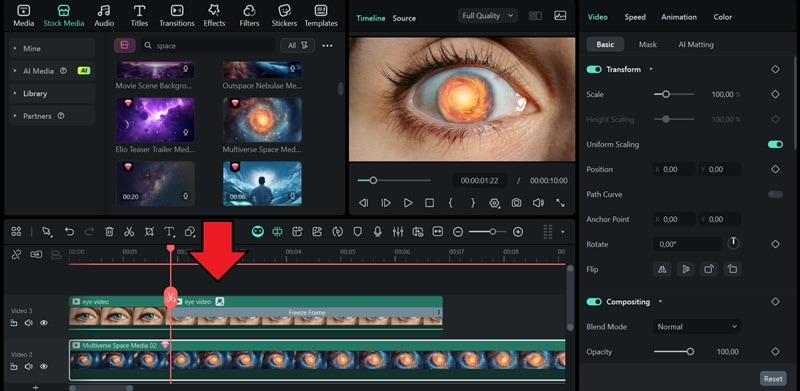Switch to the AI Matting sub-tab

[696, 44]
